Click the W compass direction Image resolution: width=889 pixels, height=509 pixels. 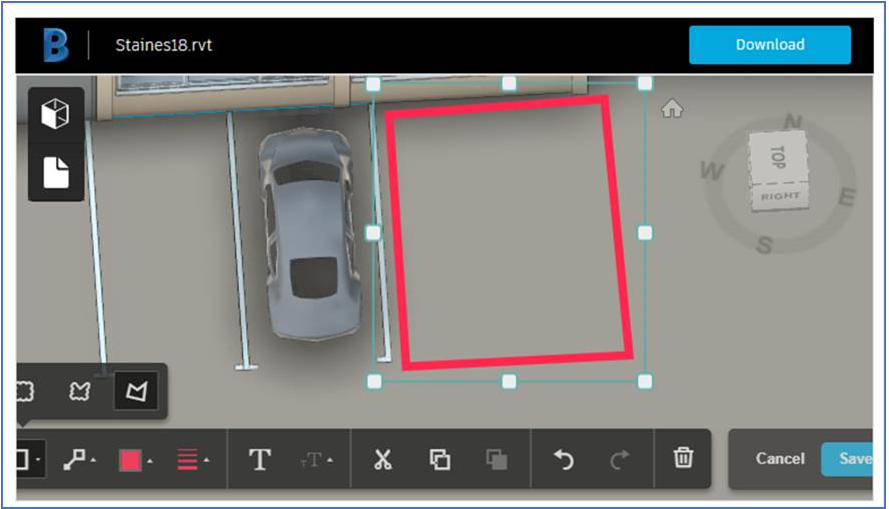click(712, 170)
